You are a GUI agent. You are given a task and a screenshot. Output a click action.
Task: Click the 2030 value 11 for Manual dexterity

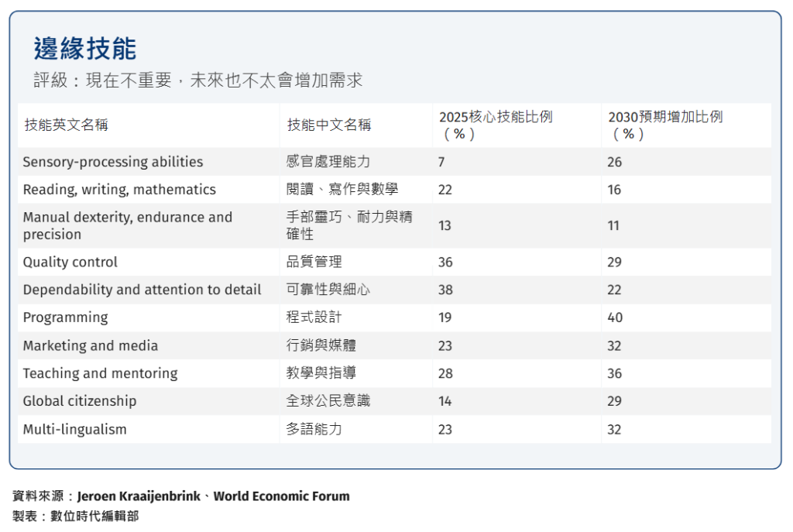coord(613,225)
